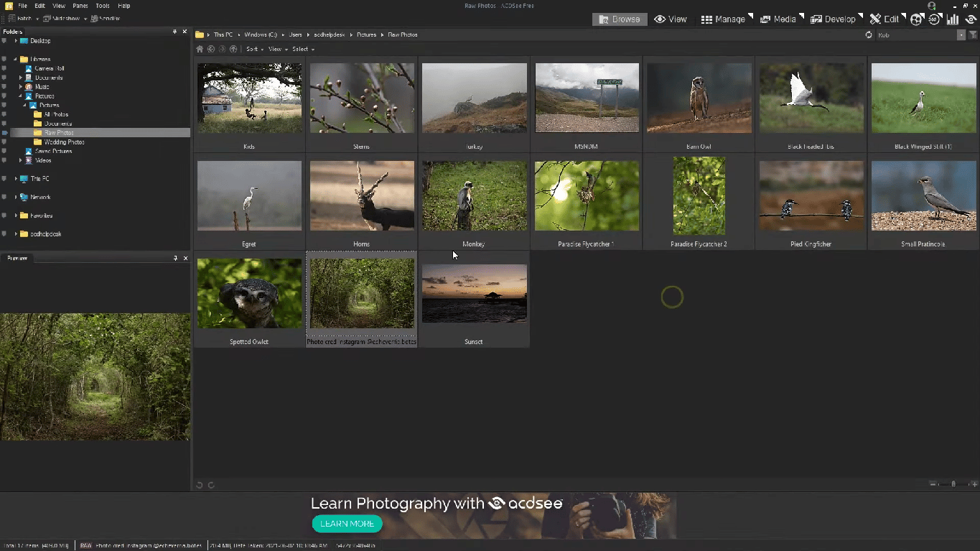Adjust the thumbnail zoom slider
The width and height of the screenshot is (980, 551).
[x=953, y=484]
